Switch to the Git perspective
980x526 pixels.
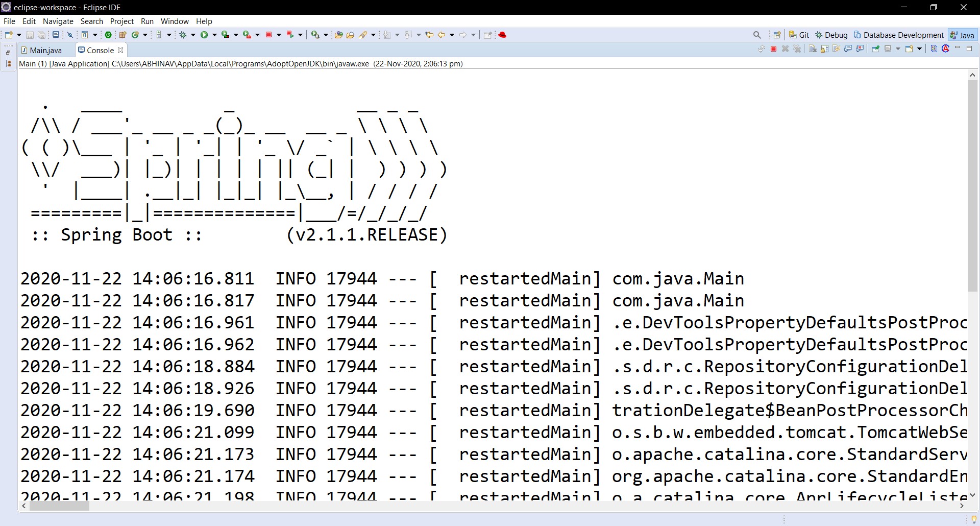799,35
